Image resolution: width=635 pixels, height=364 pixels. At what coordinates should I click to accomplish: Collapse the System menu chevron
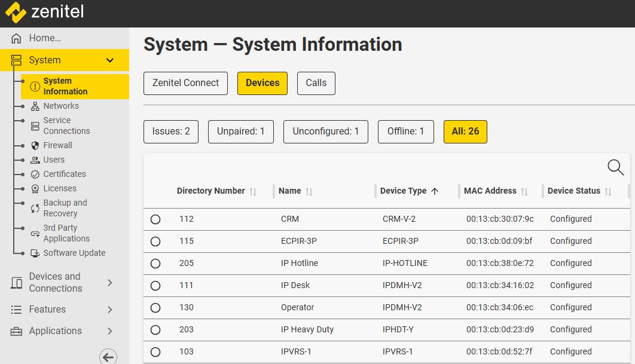[110, 60]
